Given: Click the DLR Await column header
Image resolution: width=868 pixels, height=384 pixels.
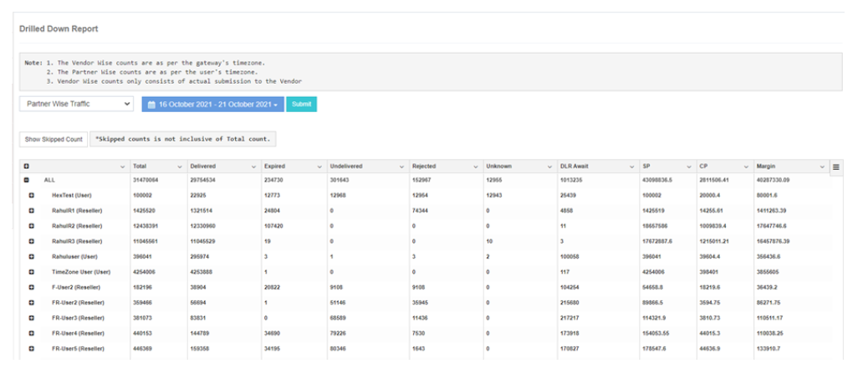Looking at the screenshot, I should click(575, 166).
